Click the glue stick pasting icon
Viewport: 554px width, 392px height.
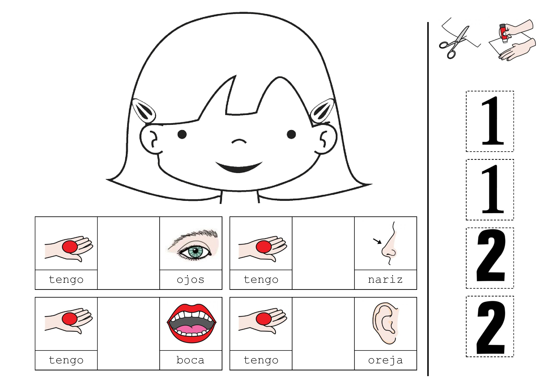pos(512,40)
